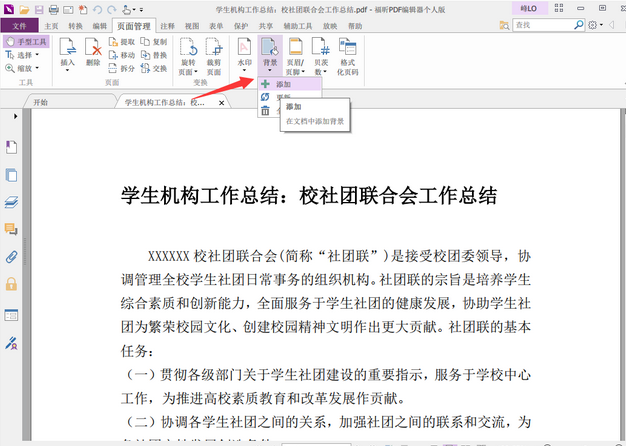Close the 学生机构工作总结 document tab
Image resolution: width=626 pixels, height=446 pixels.
pos(222,103)
